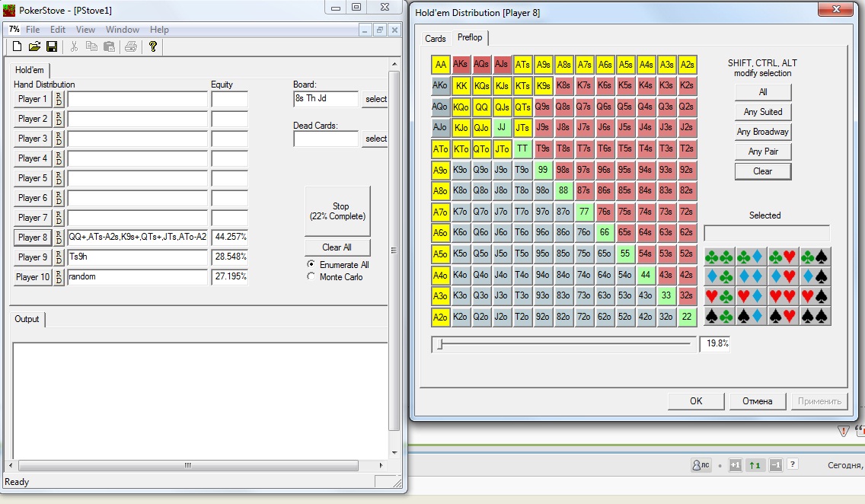Toggle the T9s hand cell

point(543,148)
